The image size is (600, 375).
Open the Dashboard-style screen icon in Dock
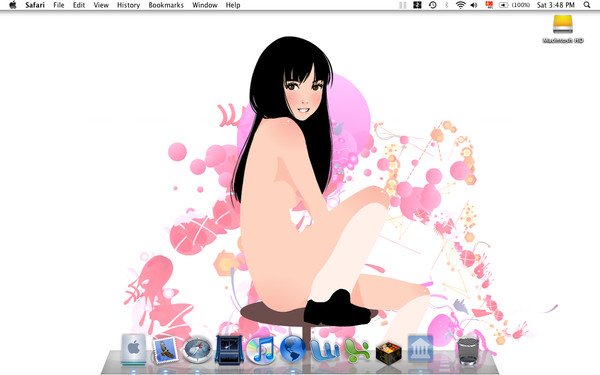(x=229, y=349)
